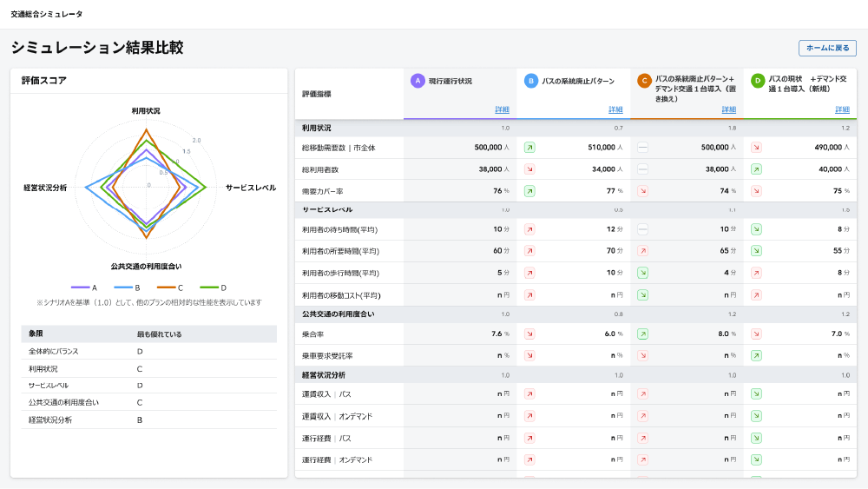Click the blue B scenario badge
868x489 pixels.
pyautogui.click(x=531, y=81)
